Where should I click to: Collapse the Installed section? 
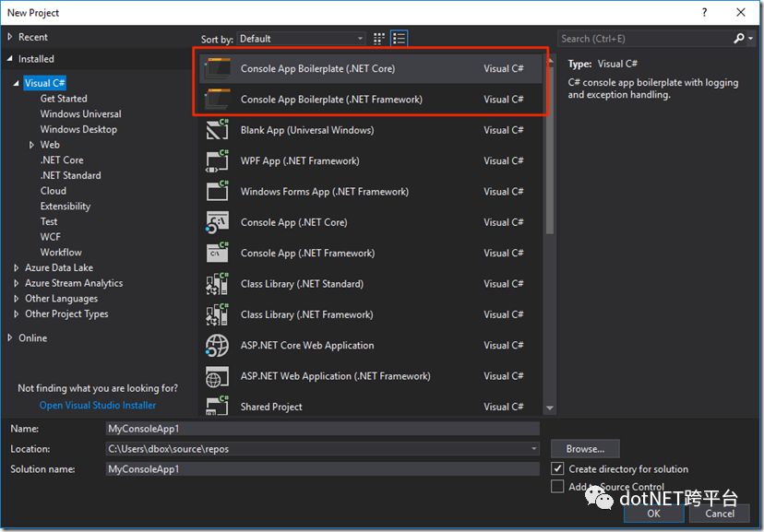click(10, 58)
